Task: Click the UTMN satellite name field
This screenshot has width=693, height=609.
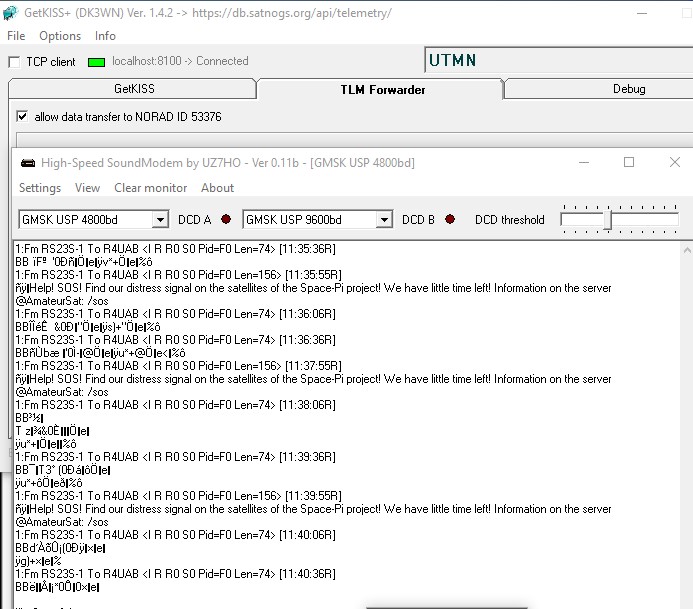Action: tap(559, 60)
